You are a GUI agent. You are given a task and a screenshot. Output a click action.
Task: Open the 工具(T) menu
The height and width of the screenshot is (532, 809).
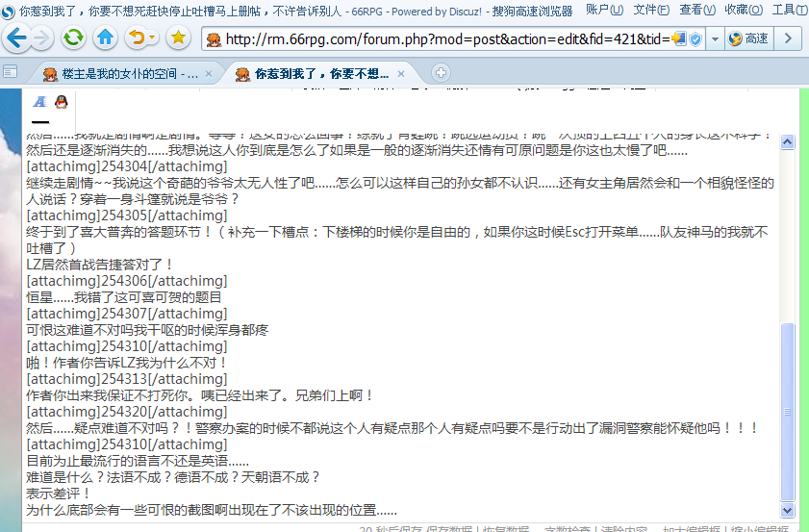(790, 10)
